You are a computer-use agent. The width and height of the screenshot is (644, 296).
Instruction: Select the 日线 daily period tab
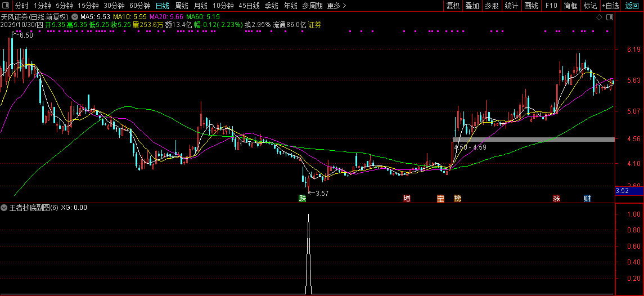[x=162, y=6]
